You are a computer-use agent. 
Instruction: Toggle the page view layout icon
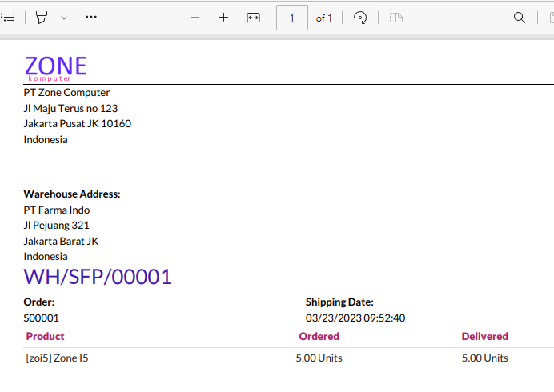396,18
